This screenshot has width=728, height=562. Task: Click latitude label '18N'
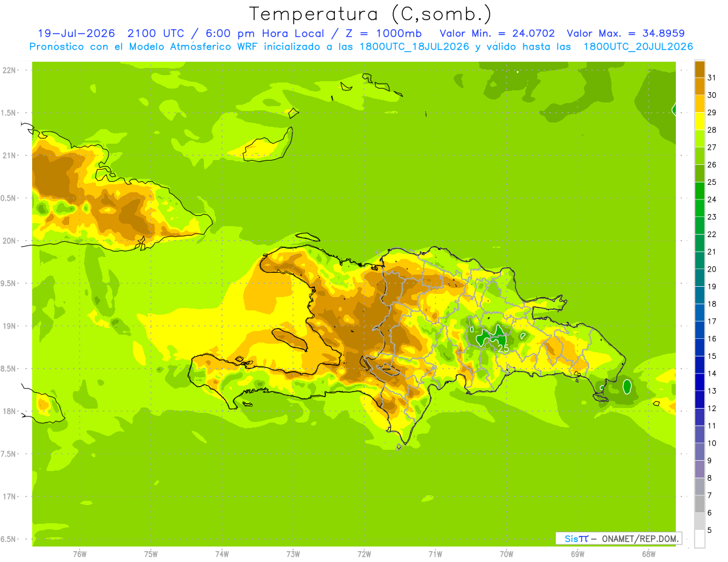click(x=10, y=411)
